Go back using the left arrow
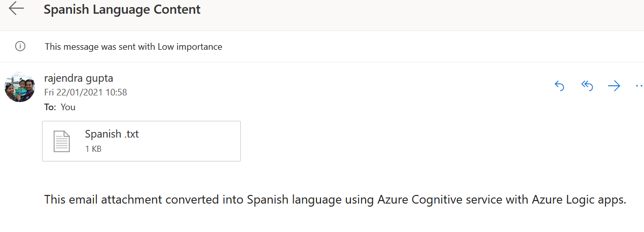 point(16,9)
